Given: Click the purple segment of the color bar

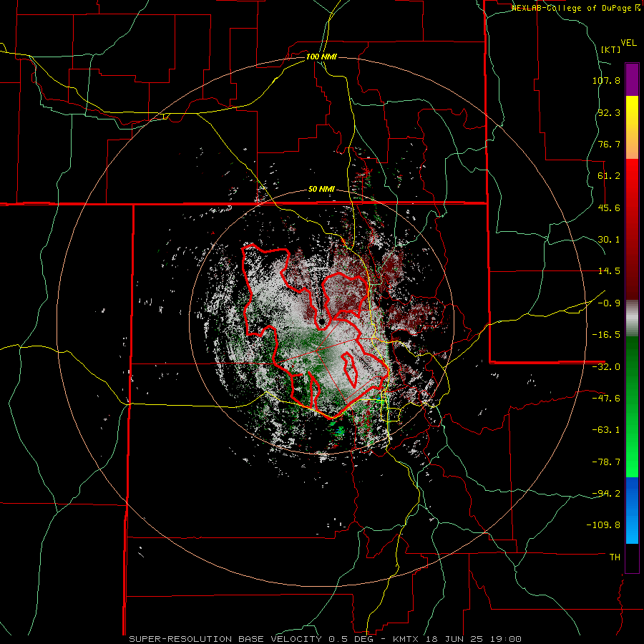Looking at the screenshot, I should (632, 79).
